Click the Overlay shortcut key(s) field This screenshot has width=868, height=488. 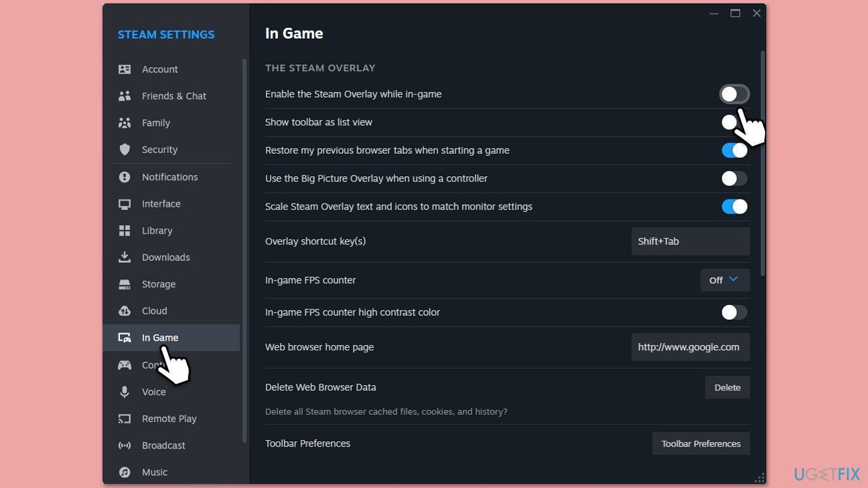pyautogui.click(x=690, y=241)
